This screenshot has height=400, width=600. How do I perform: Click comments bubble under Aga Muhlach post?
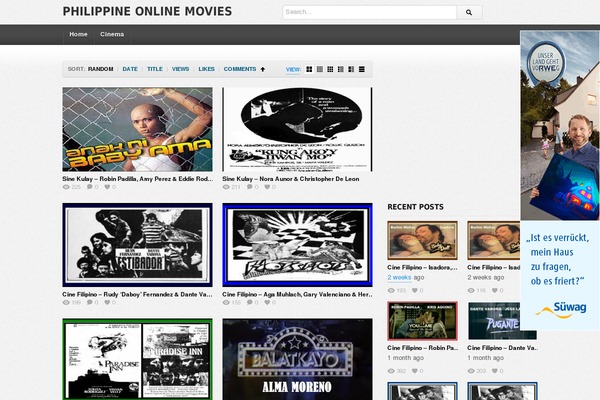pyautogui.click(x=250, y=302)
